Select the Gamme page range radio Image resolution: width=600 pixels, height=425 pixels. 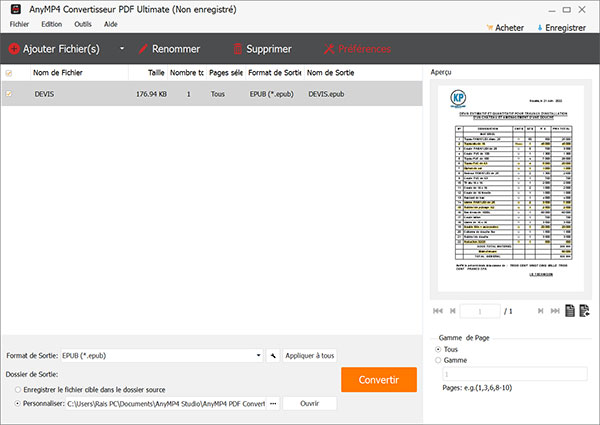pos(438,360)
